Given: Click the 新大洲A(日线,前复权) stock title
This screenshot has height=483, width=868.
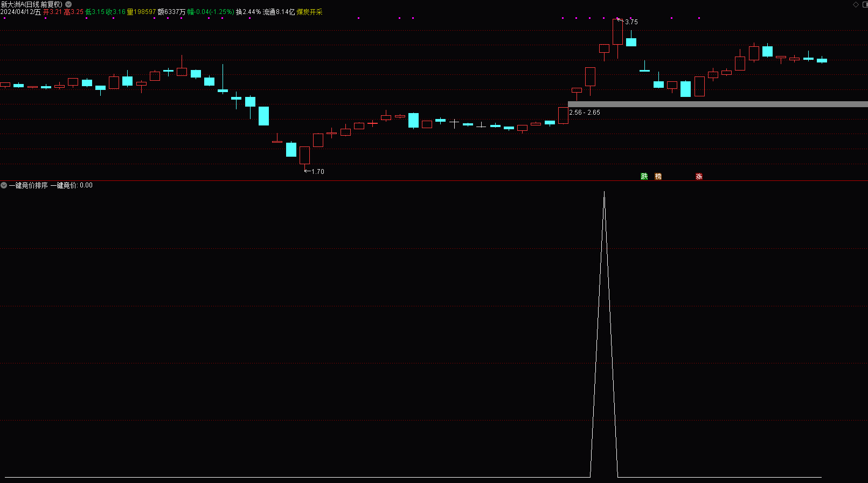Looking at the screenshot, I should pyautogui.click(x=32, y=4).
